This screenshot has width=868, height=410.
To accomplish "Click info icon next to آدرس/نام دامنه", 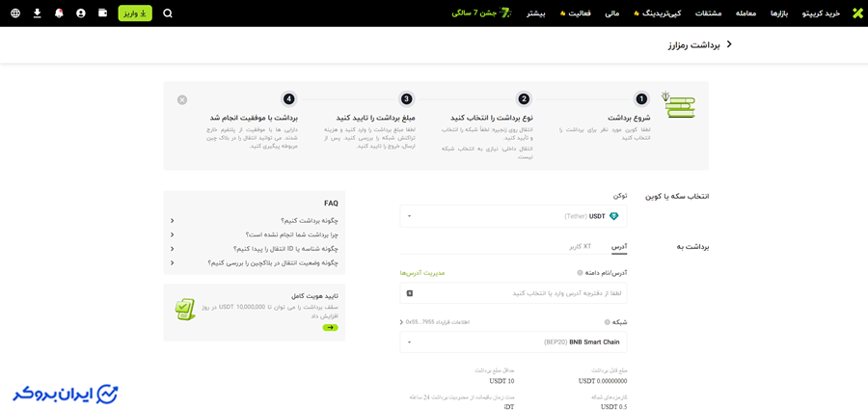I will pos(580,273).
